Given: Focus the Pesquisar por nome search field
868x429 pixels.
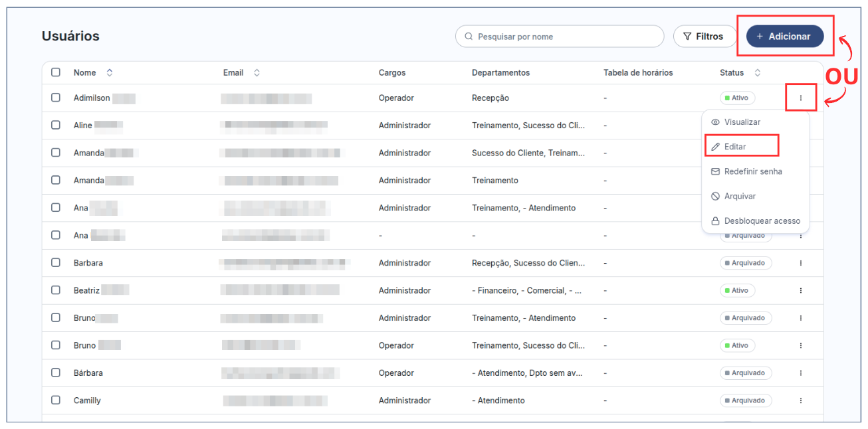Looking at the screenshot, I should click(x=565, y=37).
